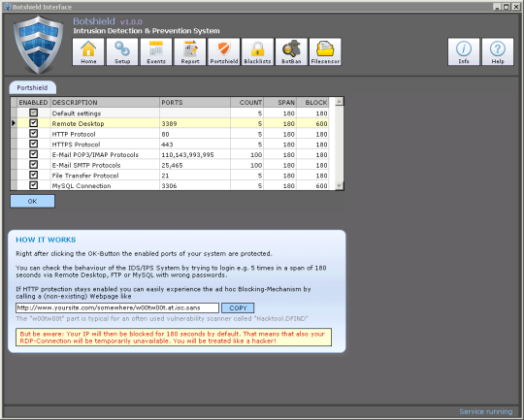Open the Events calendar icon
The image size is (524, 420).
click(156, 51)
